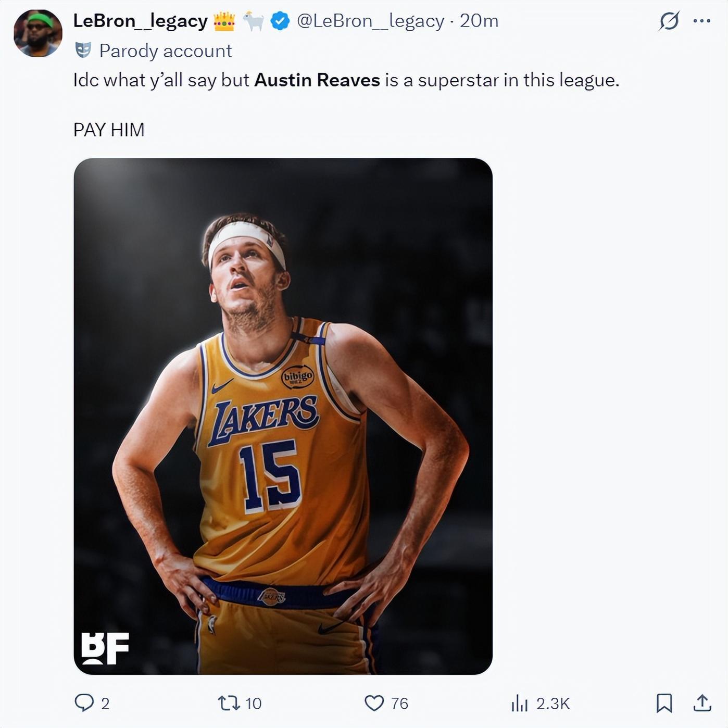Open the LeBron__legacy display name link

pos(140,21)
